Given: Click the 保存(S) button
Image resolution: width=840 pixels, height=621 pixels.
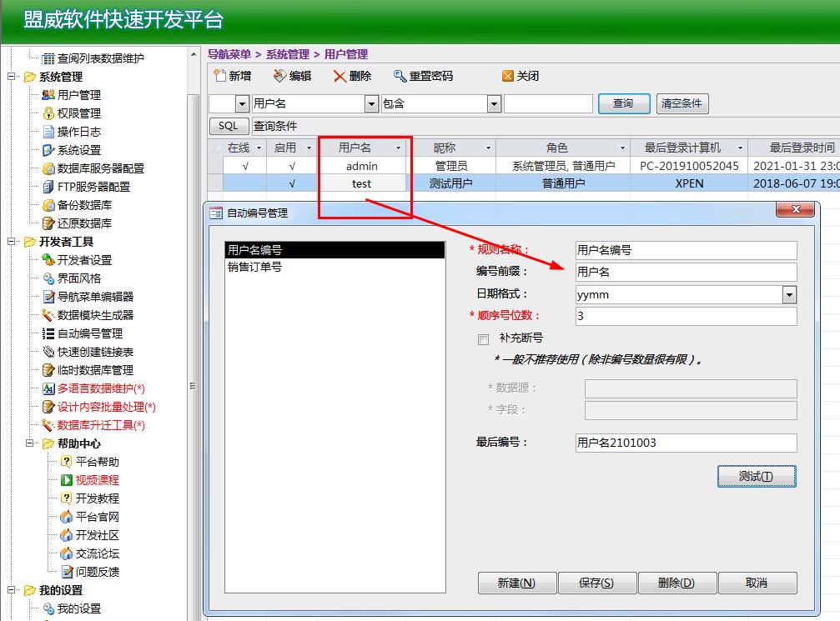Looking at the screenshot, I should pyautogui.click(x=596, y=583).
